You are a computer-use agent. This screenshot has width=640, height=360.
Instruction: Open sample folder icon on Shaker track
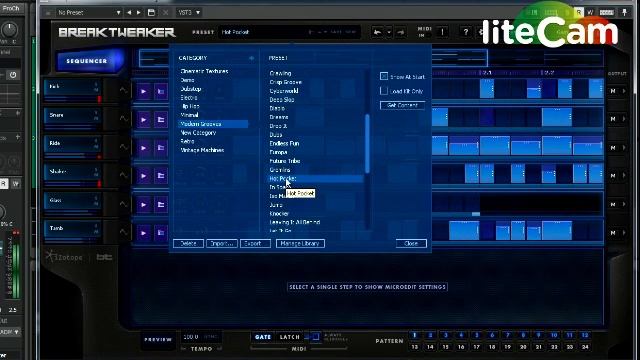click(161, 176)
